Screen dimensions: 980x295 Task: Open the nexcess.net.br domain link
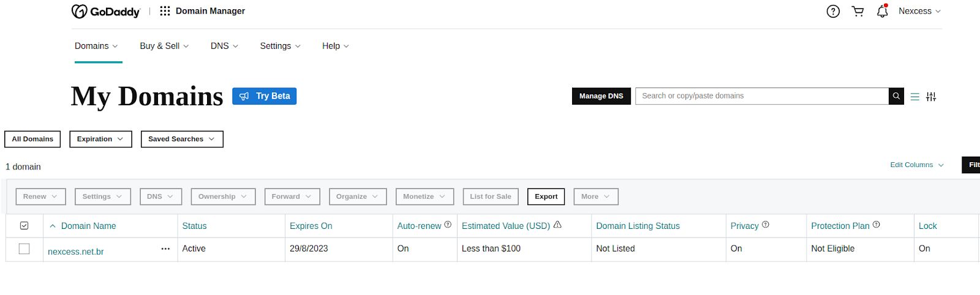76,252
